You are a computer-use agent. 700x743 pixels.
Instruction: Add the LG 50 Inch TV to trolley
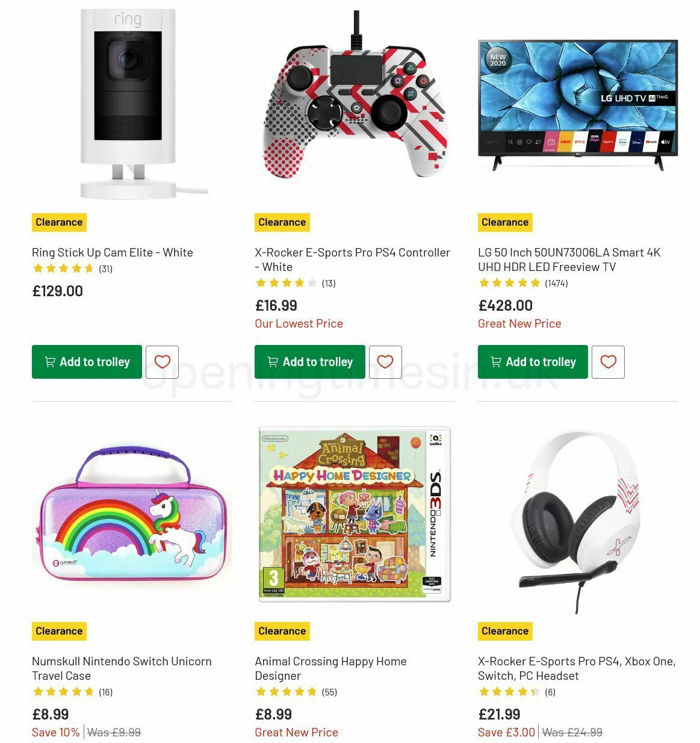tap(533, 362)
